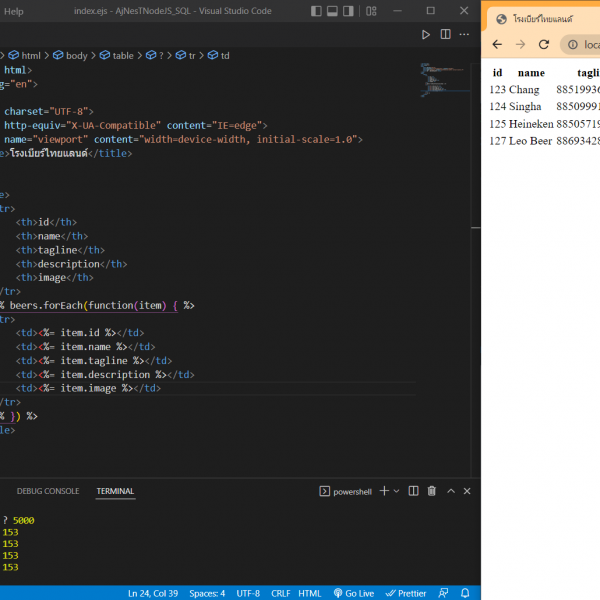Click the Run code play icon
The width and height of the screenshot is (600, 600).
pos(426,34)
